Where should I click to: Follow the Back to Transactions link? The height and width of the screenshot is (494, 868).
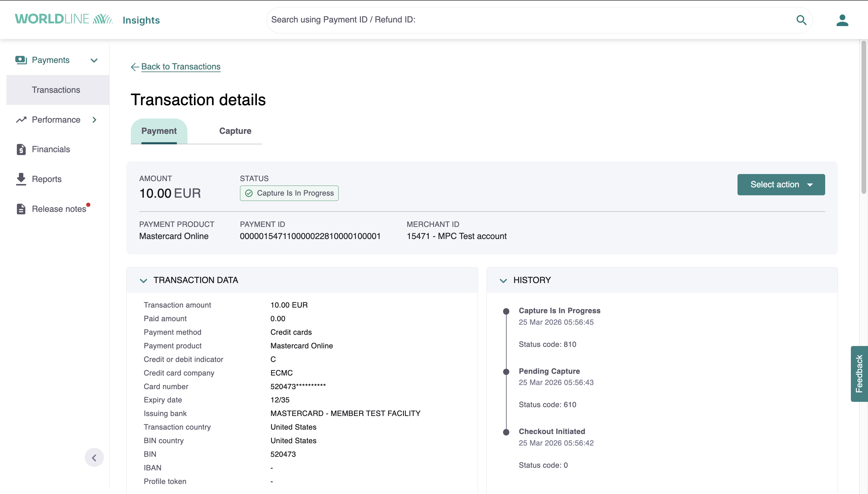point(181,66)
